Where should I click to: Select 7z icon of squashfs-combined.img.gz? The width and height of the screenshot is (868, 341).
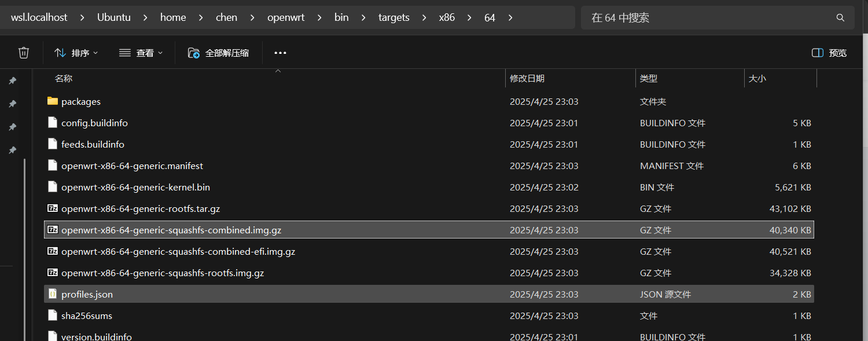click(53, 230)
